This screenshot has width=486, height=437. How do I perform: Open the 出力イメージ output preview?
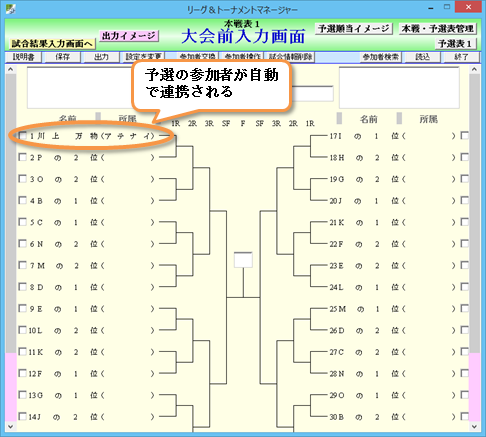pos(129,36)
